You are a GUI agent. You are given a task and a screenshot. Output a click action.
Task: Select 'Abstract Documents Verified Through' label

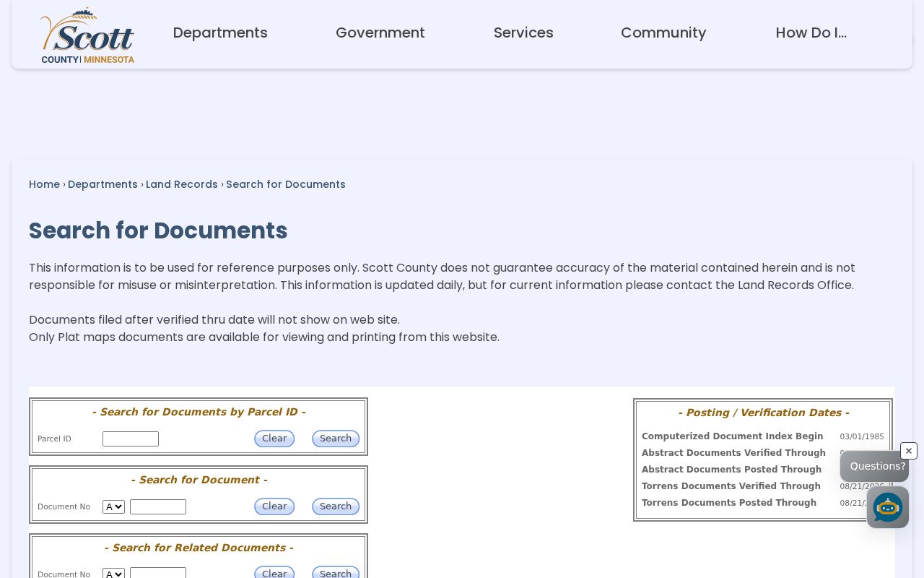tap(733, 453)
